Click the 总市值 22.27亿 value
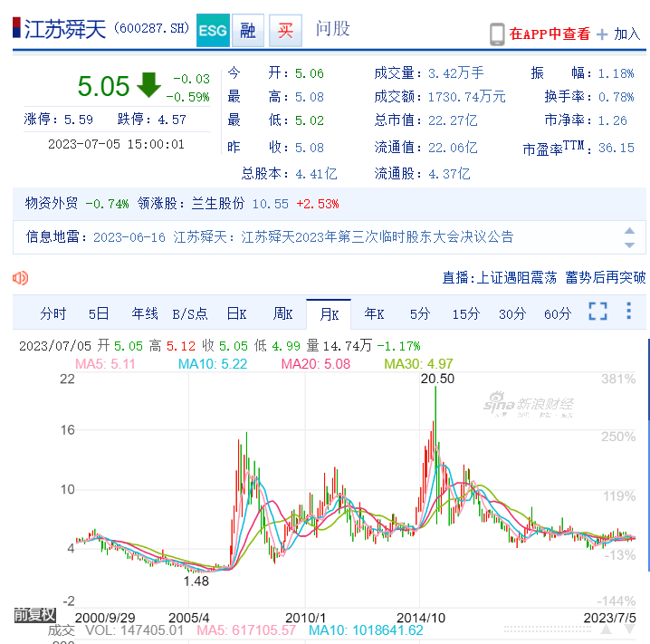The width and height of the screenshot is (650, 644). [453, 120]
